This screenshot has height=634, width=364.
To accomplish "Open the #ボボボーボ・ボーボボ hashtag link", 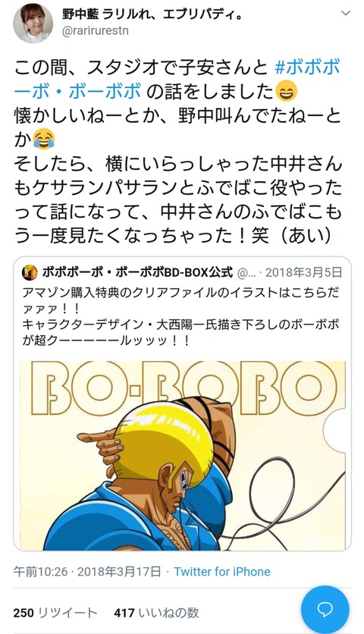I will pos(177,80).
